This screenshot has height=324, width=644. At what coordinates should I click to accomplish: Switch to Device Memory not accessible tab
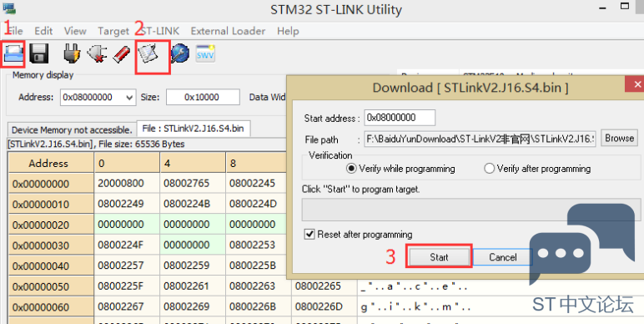point(72,130)
